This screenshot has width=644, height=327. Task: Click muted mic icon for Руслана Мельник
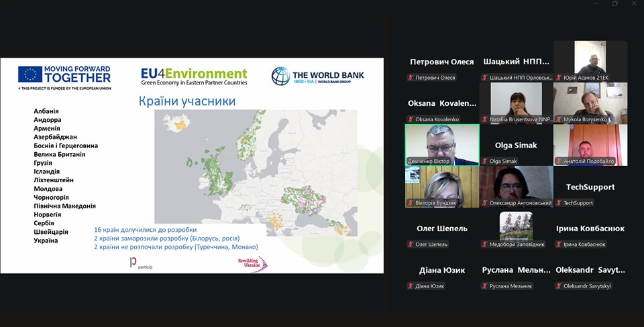484,286
